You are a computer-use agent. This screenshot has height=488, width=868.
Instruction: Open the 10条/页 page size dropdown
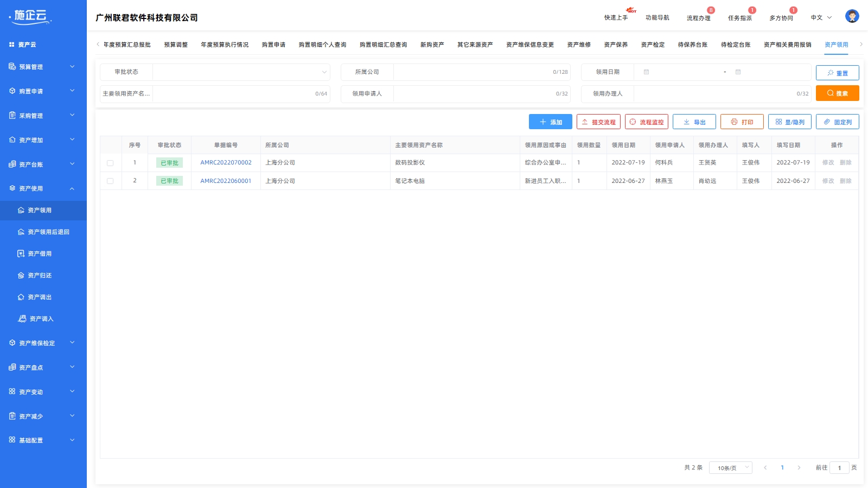coord(730,467)
